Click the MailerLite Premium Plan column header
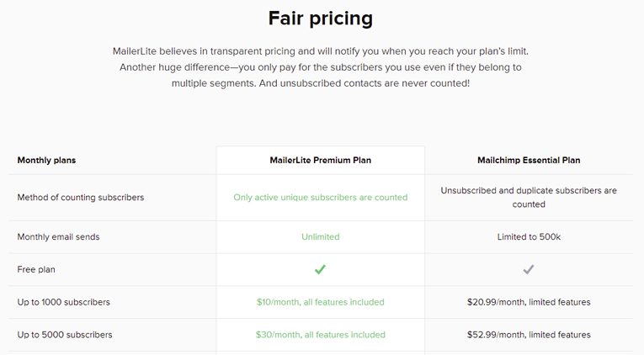Screen dimensions: 644x355 tap(321, 160)
